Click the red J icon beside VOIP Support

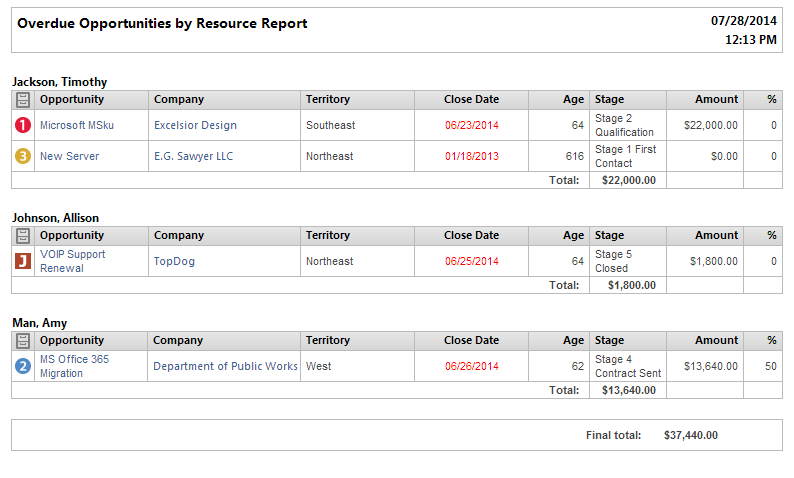point(23,261)
